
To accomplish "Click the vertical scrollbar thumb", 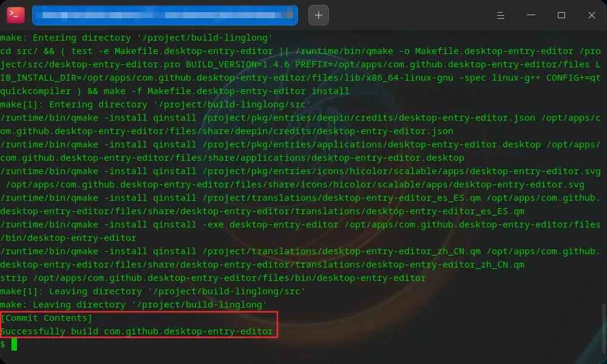I will (603, 327).
